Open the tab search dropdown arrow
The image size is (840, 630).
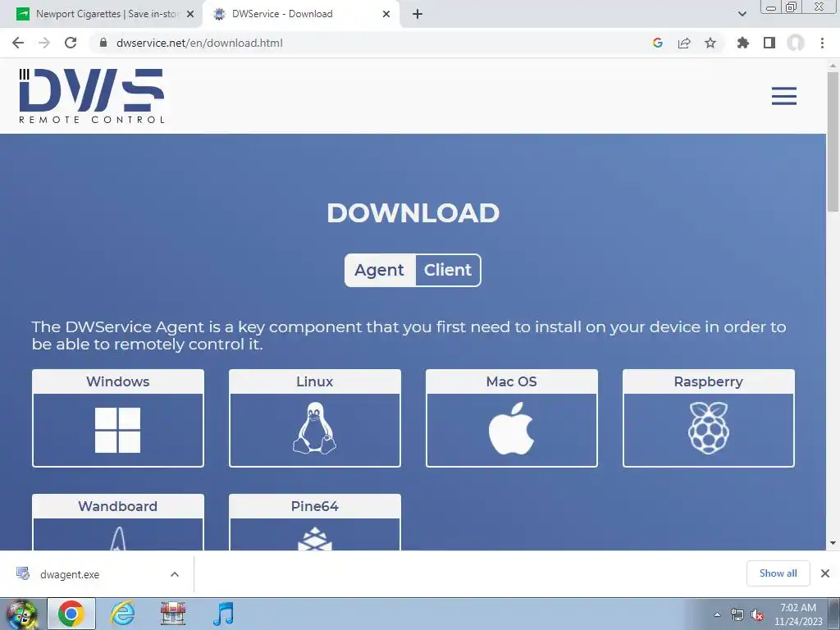(742, 14)
